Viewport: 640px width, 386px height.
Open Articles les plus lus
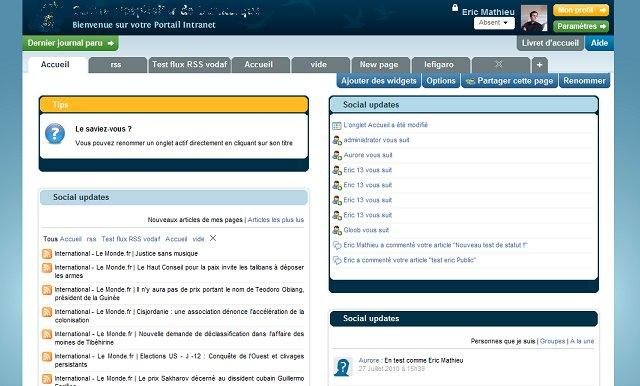[276, 220]
